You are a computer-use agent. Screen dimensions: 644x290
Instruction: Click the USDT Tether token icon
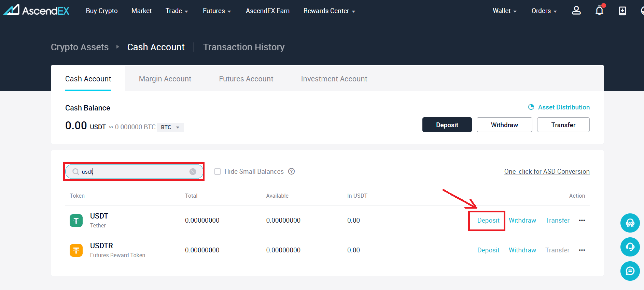(76, 221)
